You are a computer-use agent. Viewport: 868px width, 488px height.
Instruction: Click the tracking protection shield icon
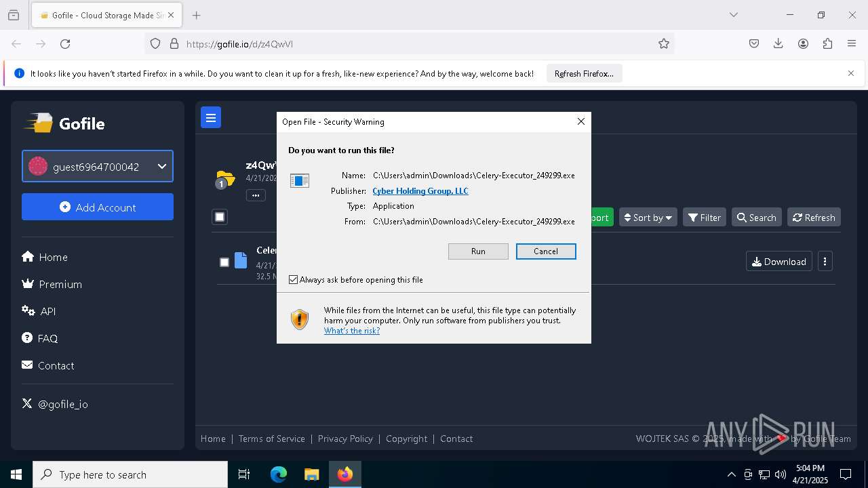coord(155,44)
